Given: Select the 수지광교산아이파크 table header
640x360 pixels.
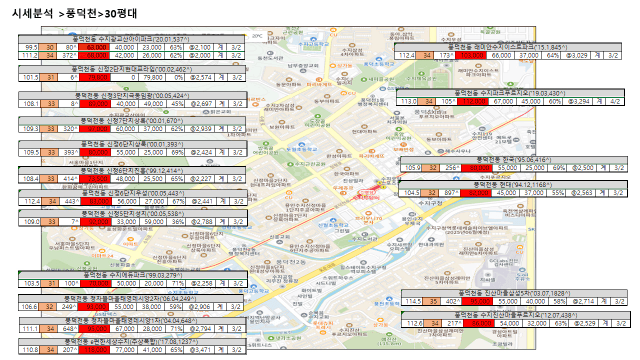Looking at the screenshot, I should (131, 39).
